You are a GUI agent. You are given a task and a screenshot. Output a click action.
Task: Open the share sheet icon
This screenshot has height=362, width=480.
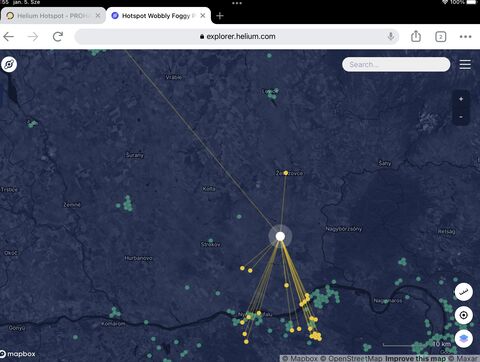point(416,36)
